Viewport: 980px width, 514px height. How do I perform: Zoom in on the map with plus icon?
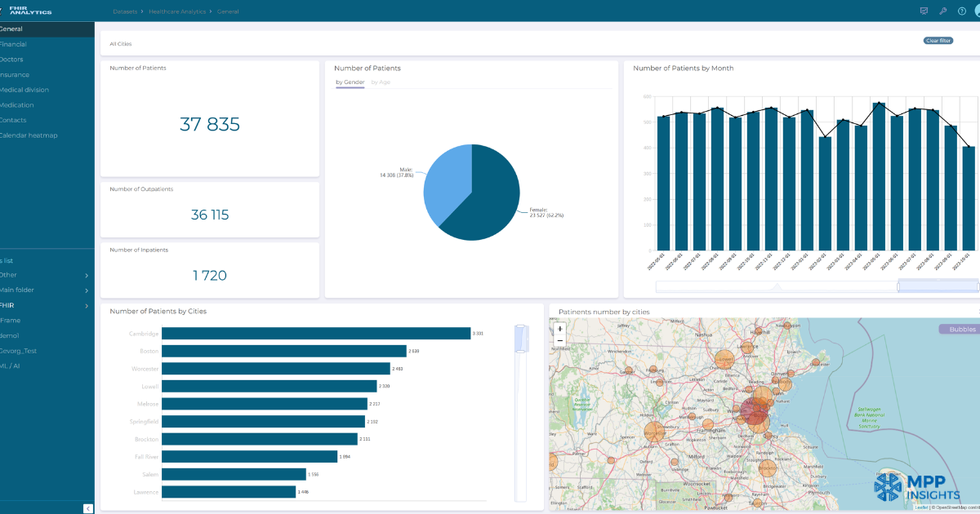pyautogui.click(x=559, y=329)
